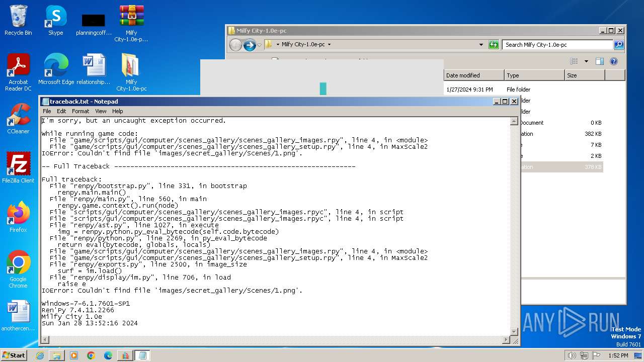Viewport: 644px width, 362px height.
Task: Open Google Chrome desktop shortcut
Action: coord(18,269)
